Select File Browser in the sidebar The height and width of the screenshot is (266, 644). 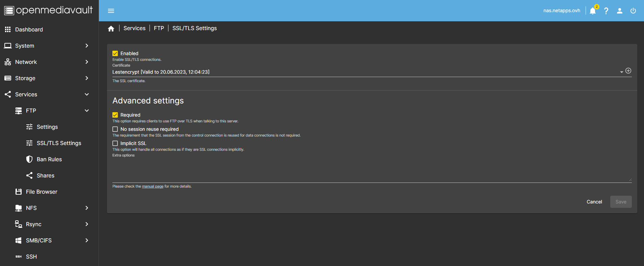tap(42, 192)
